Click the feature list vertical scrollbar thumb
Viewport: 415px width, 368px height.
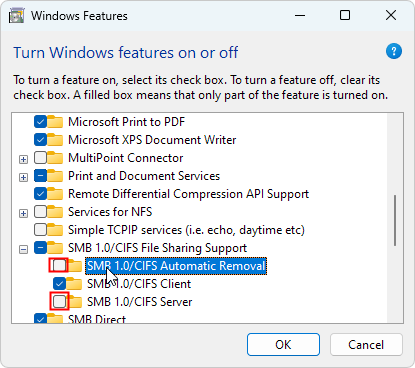[x=395, y=221]
